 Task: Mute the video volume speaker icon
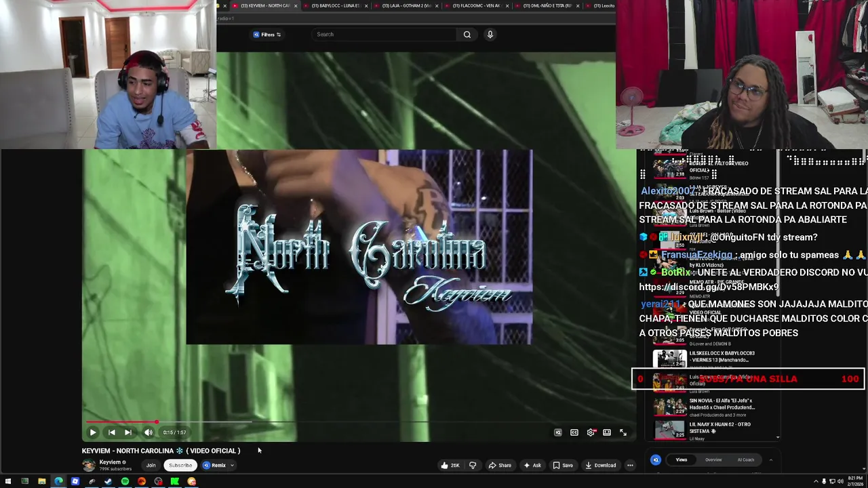148,432
